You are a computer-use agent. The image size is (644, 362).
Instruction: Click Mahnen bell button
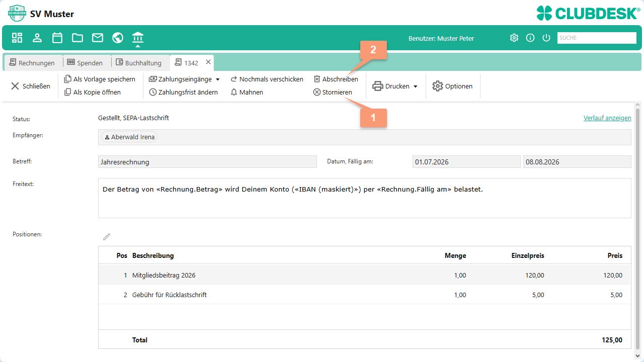click(x=247, y=92)
